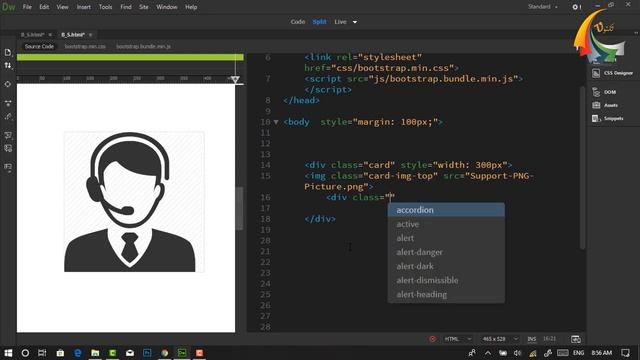This screenshot has height=360, width=640.
Task: Open Chrome from the taskbar
Action: coord(164,353)
